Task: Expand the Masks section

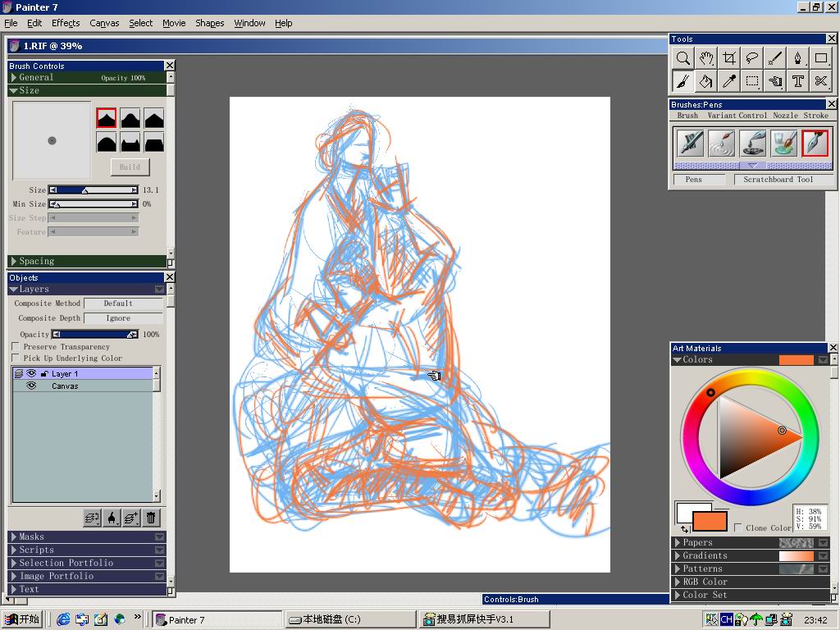Action: [x=14, y=537]
